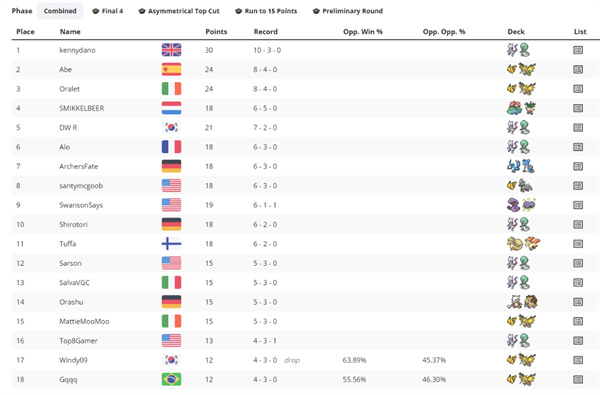Switch to Preliminary Round phase
Screen dimensions: 600x395
pyautogui.click(x=348, y=11)
